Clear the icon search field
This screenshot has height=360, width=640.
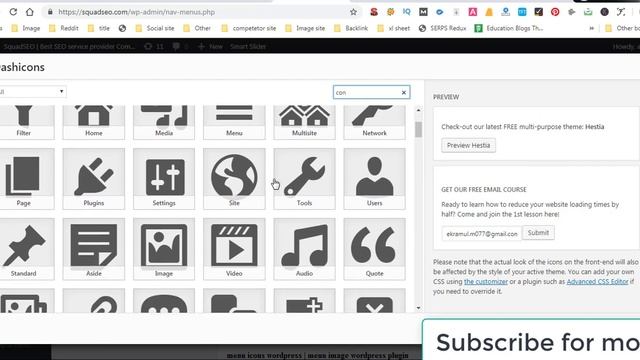(404, 93)
